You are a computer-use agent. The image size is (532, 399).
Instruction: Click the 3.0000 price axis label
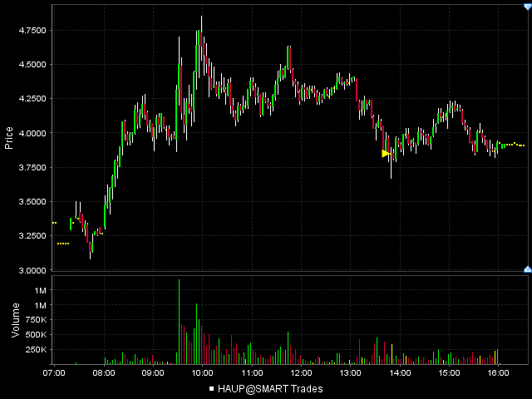click(x=32, y=270)
